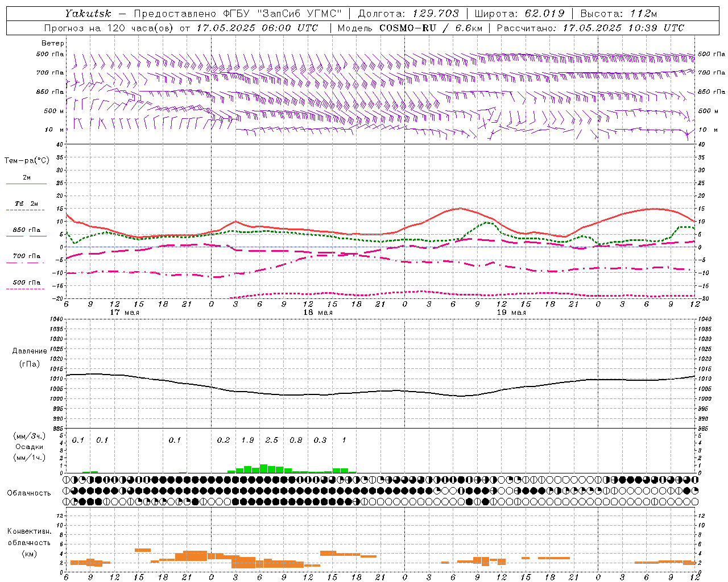Image resolution: width=728 pixels, height=582 pixels.
Task: Click the Ветер wind panel label
Action: [x=52, y=43]
